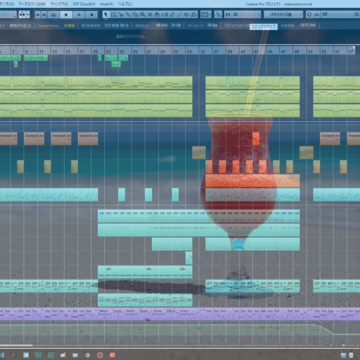Open the VST Cloud menu
The height and width of the screenshot is (360, 360).
coord(84,4)
